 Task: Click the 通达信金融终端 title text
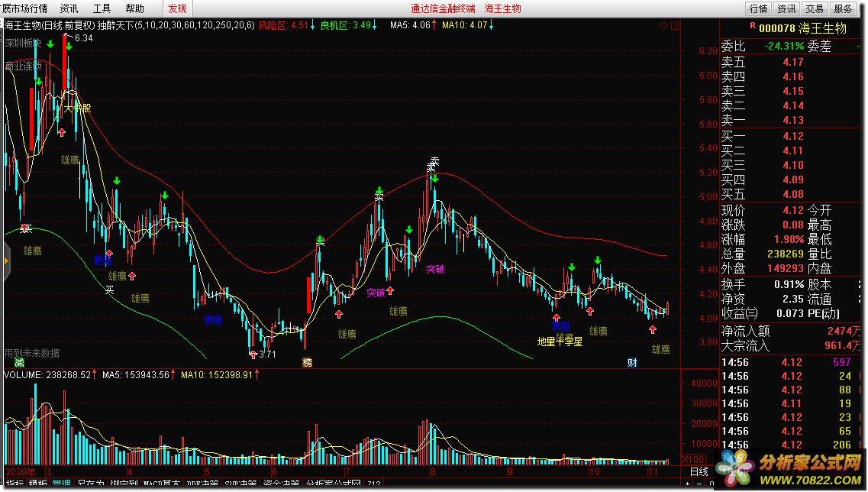[x=443, y=8]
